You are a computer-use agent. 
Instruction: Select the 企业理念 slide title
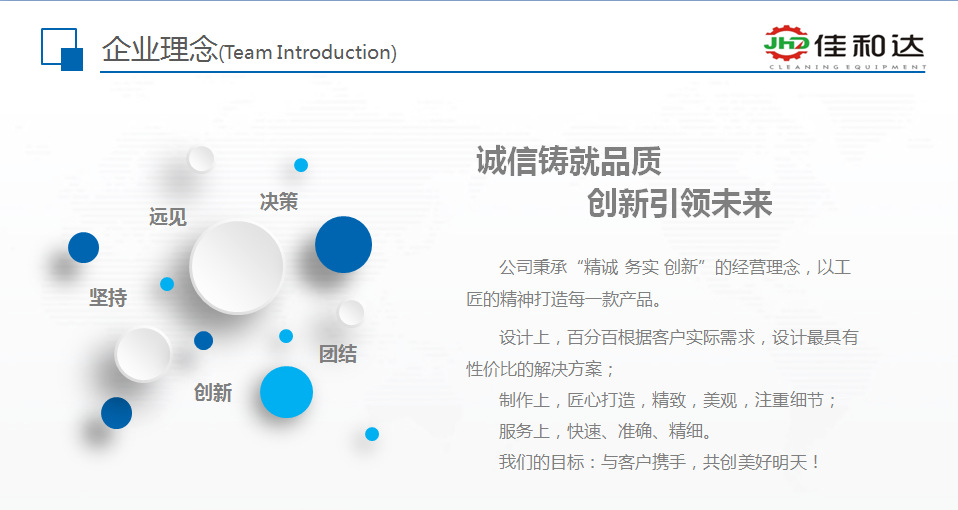(159, 49)
